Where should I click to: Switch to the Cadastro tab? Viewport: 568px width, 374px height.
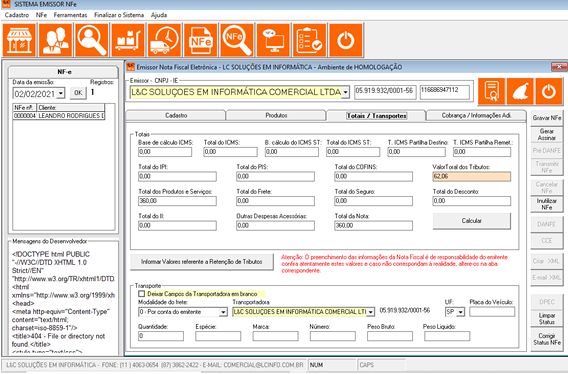[176, 116]
